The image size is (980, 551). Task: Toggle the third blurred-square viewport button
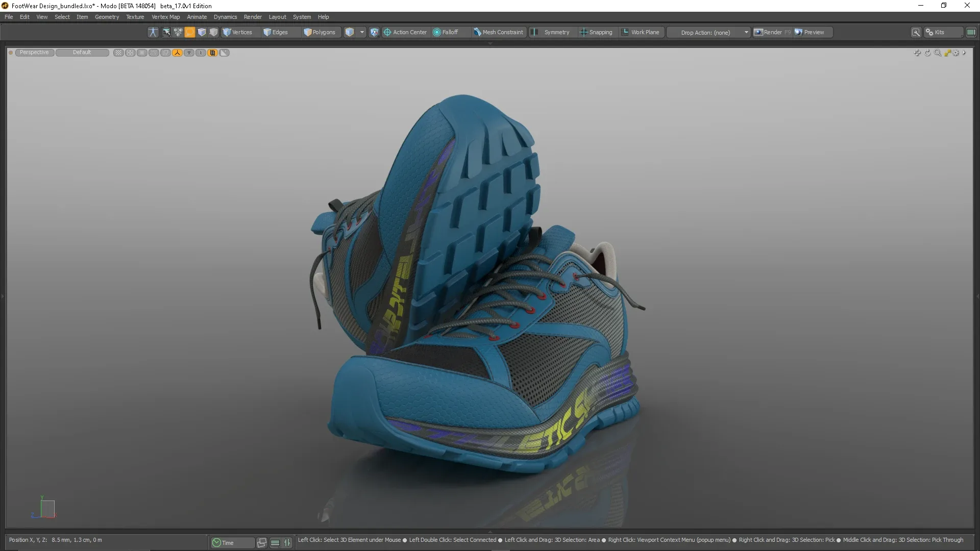(x=142, y=53)
